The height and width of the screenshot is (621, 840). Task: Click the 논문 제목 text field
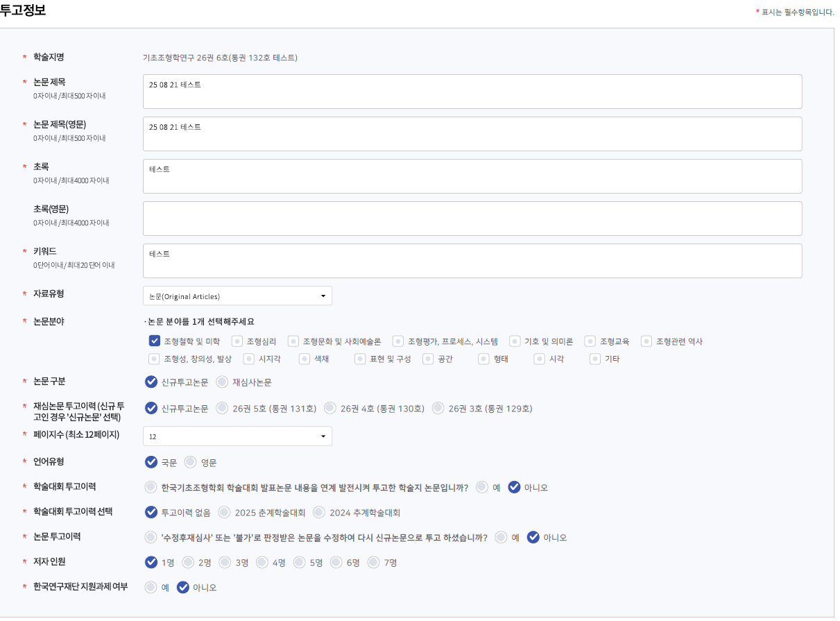pyautogui.click(x=472, y=92)
